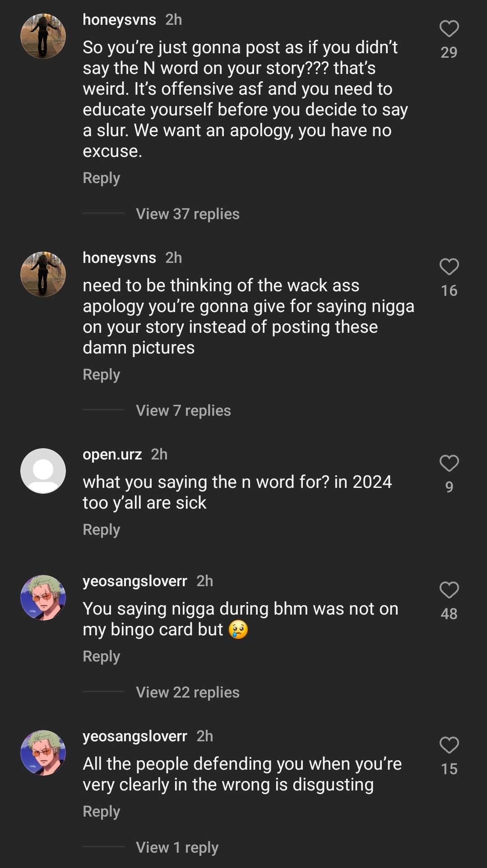
Task: Show the 22 replies under the bingo comment
Action: pyautogui.click(x=188, y=692)
